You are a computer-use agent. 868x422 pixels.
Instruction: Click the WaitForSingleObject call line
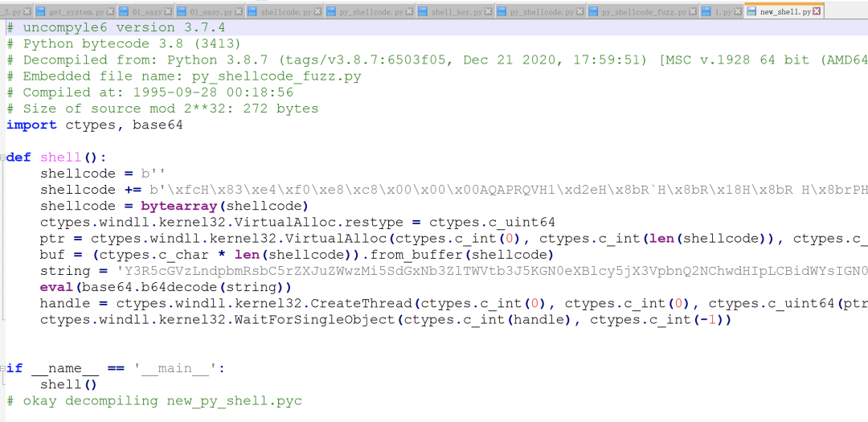tap(386, 320)
